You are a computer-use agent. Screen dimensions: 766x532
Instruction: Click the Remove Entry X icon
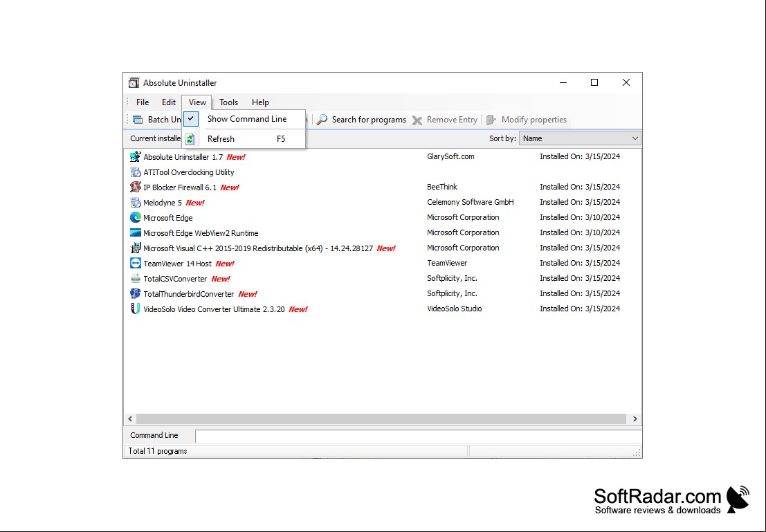[x=417, y=120]
